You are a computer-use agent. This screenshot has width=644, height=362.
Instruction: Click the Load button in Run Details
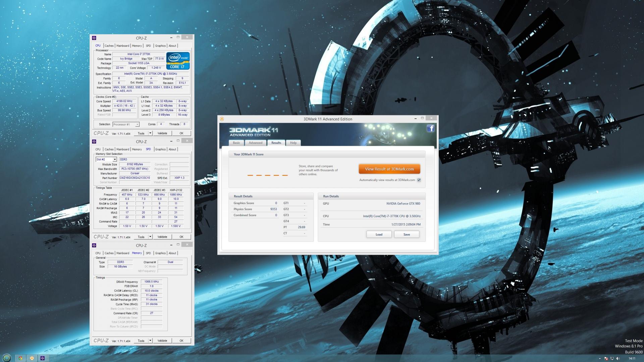(379, 234)
